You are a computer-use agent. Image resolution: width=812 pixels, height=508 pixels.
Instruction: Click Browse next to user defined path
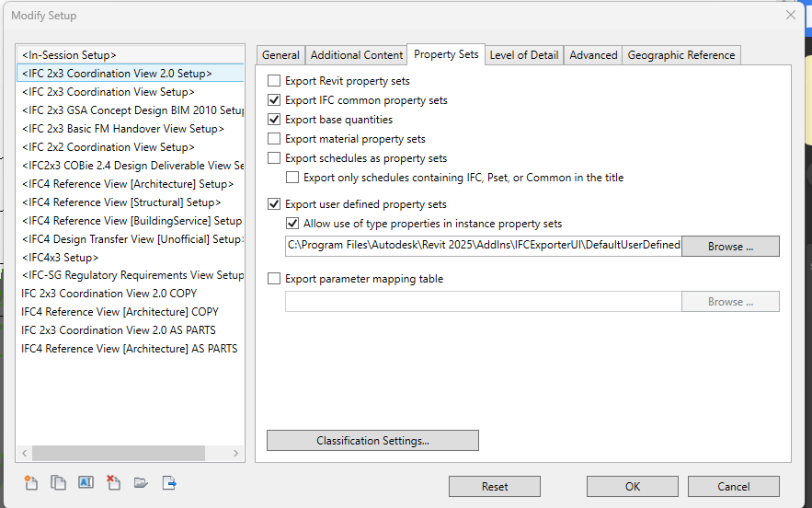tap(730, 247)
